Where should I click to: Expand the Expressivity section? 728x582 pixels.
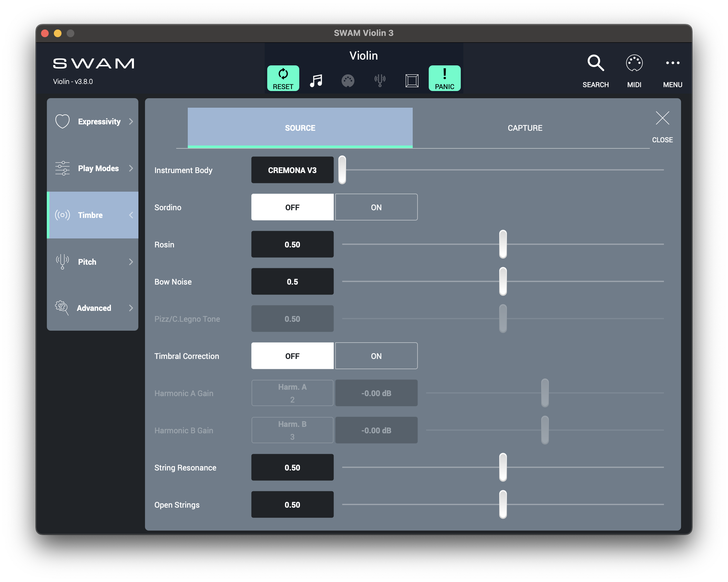(93, 121)
